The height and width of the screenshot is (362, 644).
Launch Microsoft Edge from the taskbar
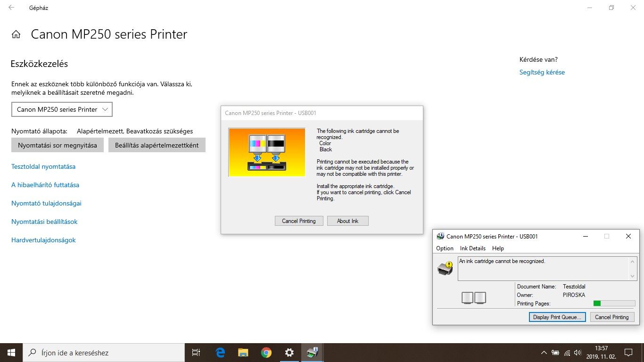coord(220,353)
